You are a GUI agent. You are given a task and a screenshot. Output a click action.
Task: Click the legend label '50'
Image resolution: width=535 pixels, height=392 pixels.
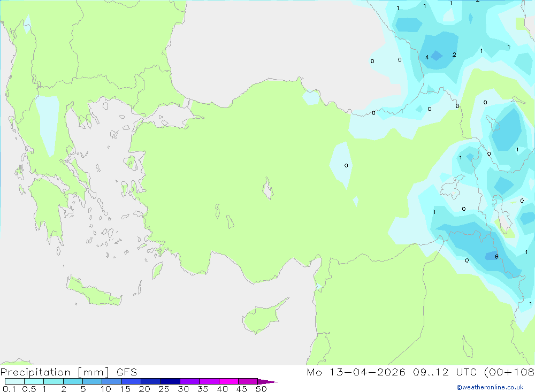[261, 389]
